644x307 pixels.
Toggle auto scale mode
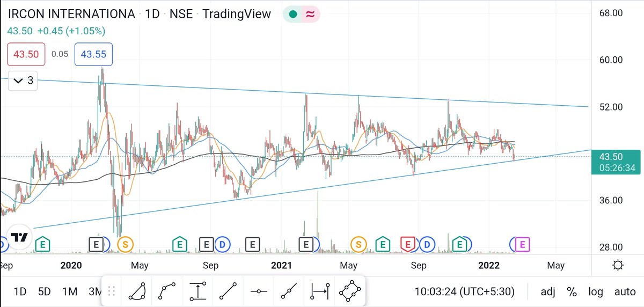[x=625, y=292]
